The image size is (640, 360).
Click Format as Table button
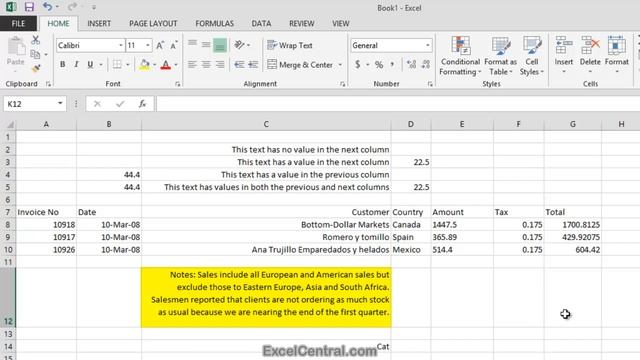[x=500, y=55]
